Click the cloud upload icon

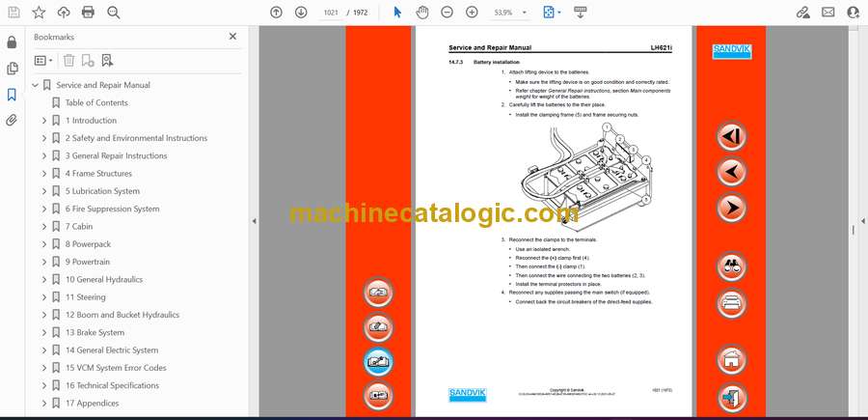click(x=64, y=13)
